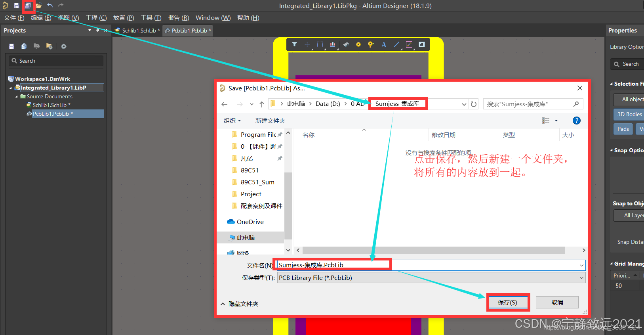Screen dimensions: 644x335
Task: Pin the Projects panel
Action: (x=97, y=30)
